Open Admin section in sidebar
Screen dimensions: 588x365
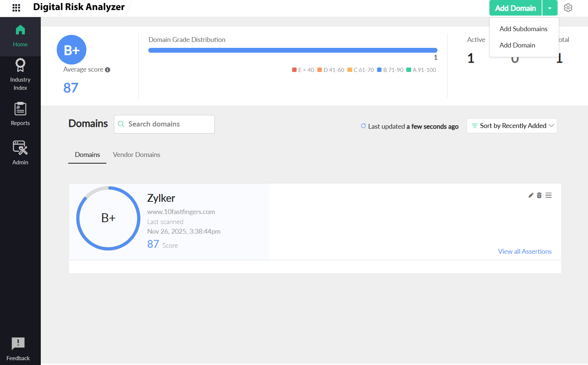[20, 153]
